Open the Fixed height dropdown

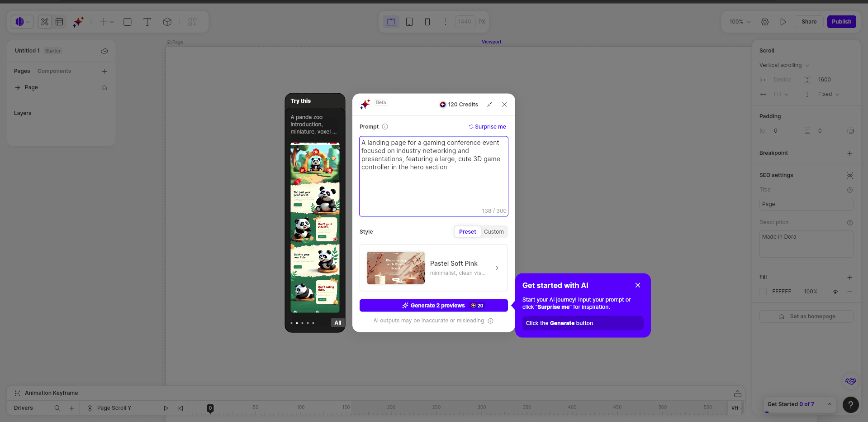pyautogui.click(x=829, y=94)
